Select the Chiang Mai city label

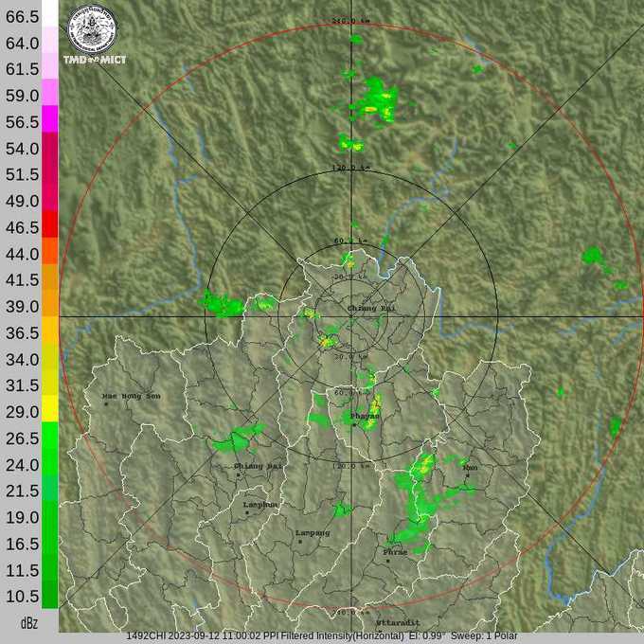tap(258, 466)
